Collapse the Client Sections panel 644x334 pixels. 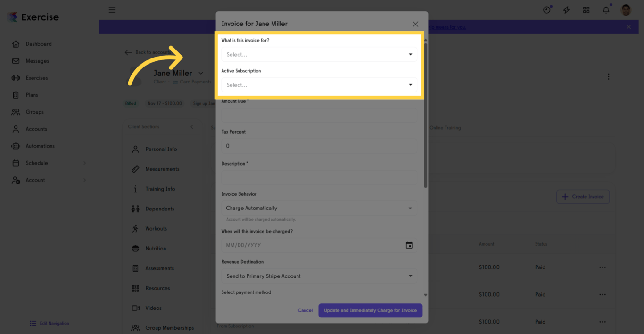[x=192, y=127]
